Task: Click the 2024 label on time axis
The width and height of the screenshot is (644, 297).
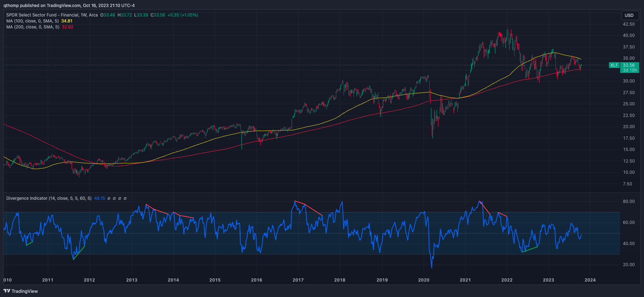Action: (x=590, y=280)
